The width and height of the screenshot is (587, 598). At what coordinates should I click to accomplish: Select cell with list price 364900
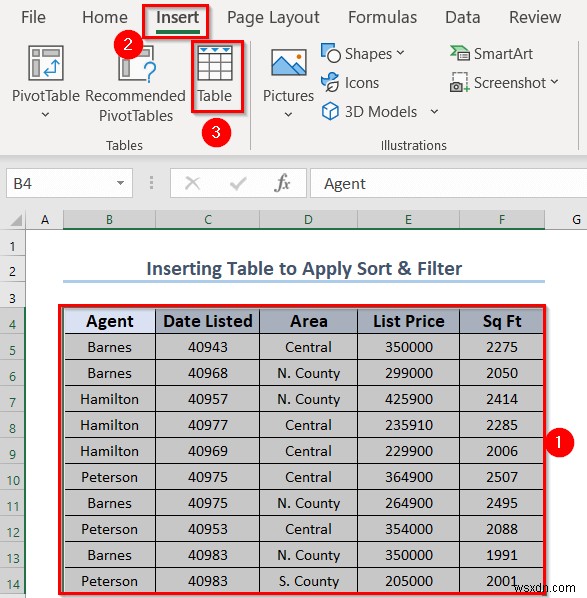[408, 477]
